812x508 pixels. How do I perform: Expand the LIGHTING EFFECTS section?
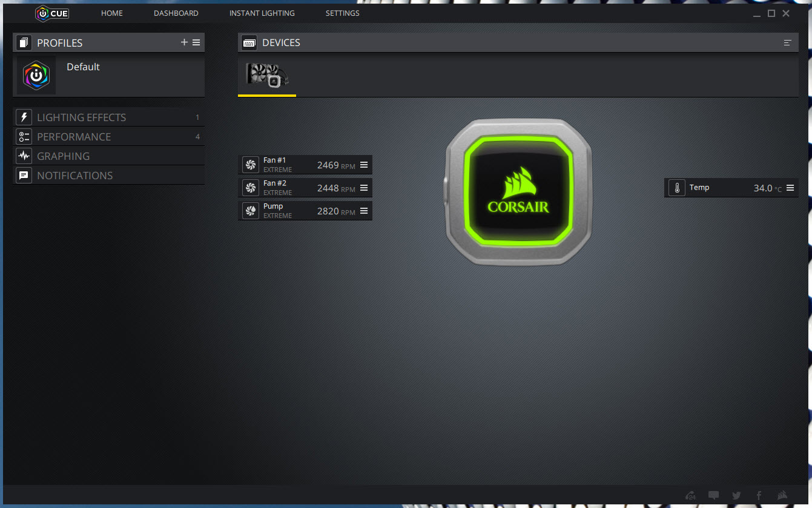108,117
